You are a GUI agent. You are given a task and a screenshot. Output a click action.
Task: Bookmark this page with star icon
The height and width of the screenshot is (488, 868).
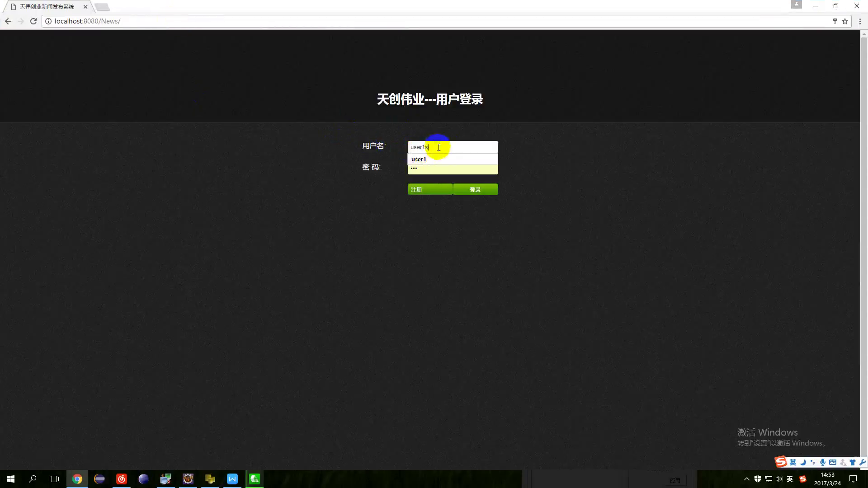[x=844, y=21]
